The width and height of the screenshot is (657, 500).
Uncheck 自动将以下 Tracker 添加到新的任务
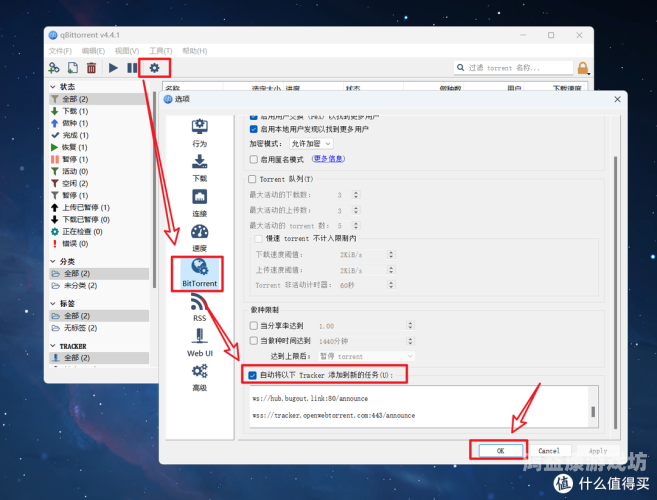(x=253, y=375)
